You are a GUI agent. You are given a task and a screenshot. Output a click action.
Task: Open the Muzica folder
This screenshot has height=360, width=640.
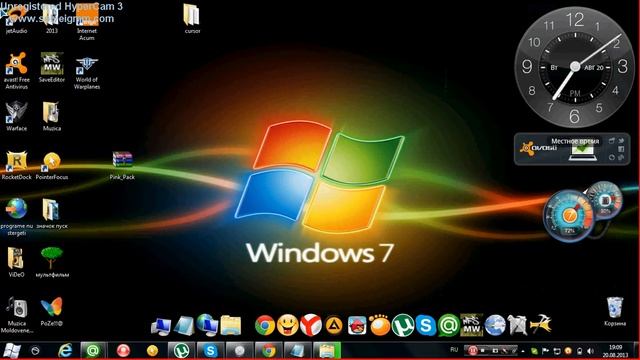(x=51, y=117)
